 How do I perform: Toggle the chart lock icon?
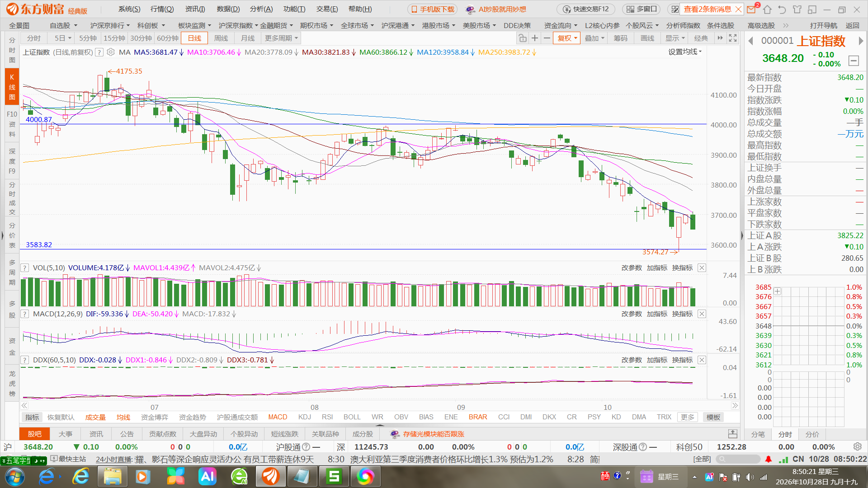point(522,38)
